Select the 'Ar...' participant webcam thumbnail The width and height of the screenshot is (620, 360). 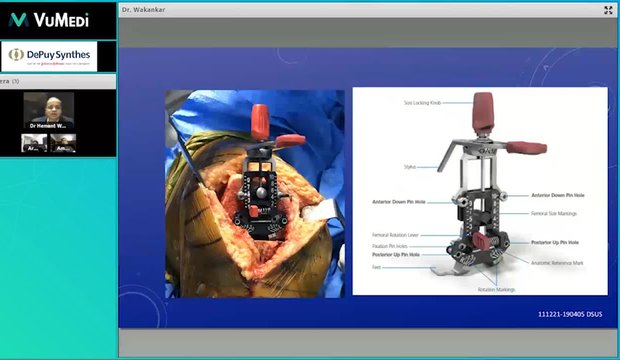(x=34, y=143)
